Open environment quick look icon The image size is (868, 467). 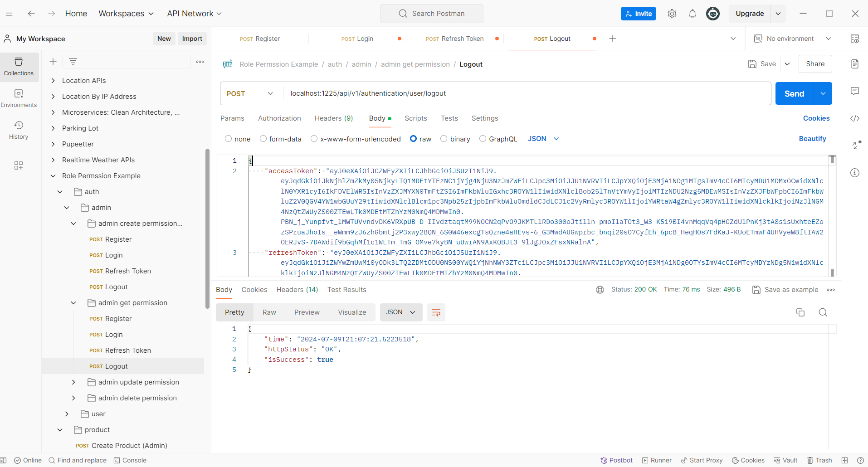[855, 39]
